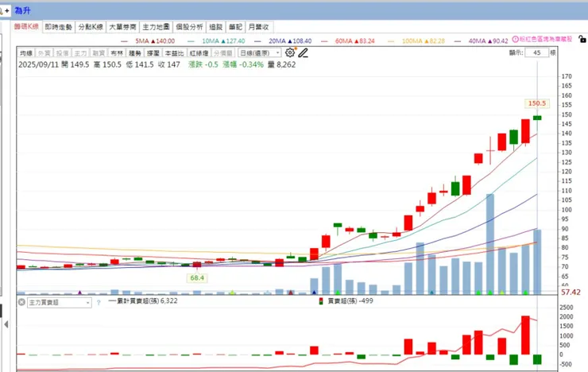
Task: Click the 57.42 axis value in red
Action: point(571,293)
